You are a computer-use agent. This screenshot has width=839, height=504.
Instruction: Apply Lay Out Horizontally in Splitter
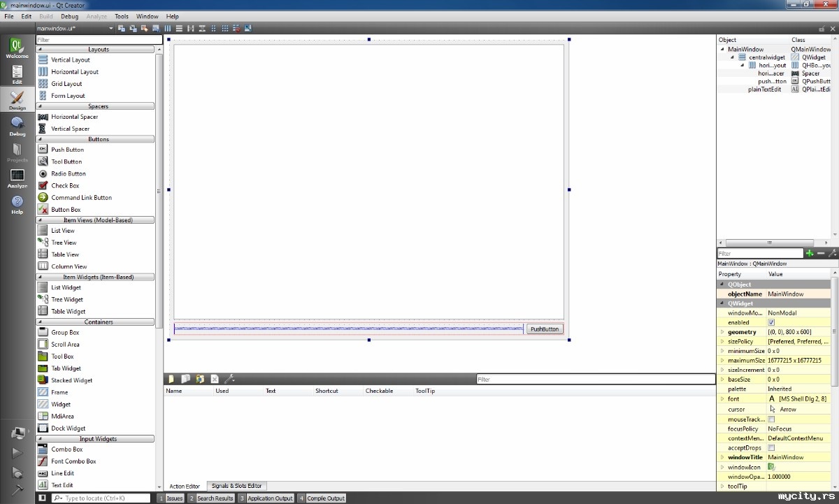click(190, 28)
